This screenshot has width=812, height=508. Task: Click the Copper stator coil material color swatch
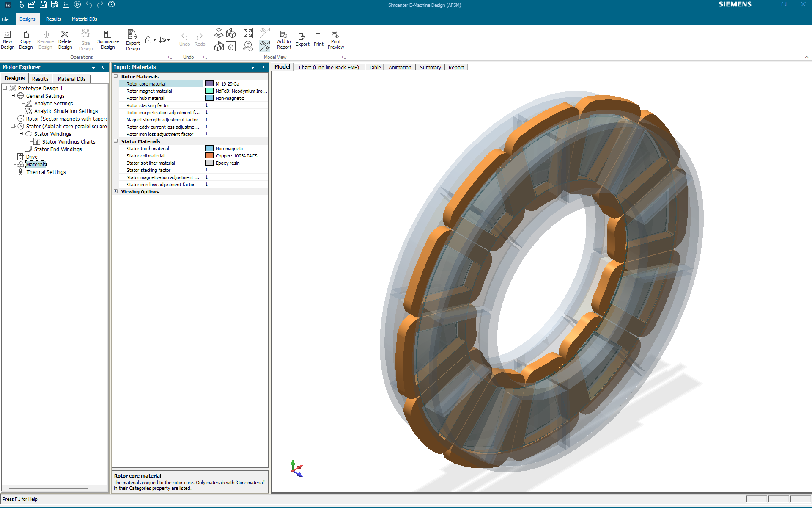pos(209,155)
